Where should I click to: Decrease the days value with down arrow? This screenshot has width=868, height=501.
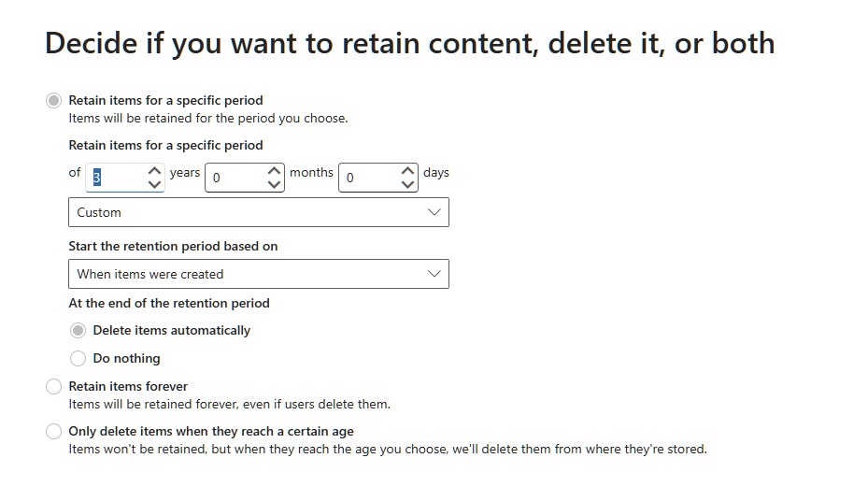pyautogui.click(x=407, y=184)
